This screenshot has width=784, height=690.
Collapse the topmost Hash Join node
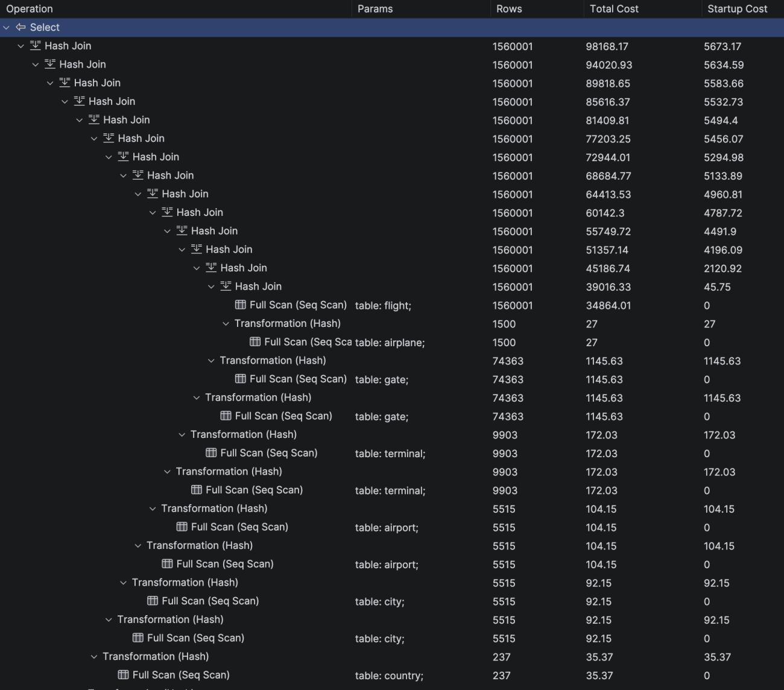click(21, 46)
